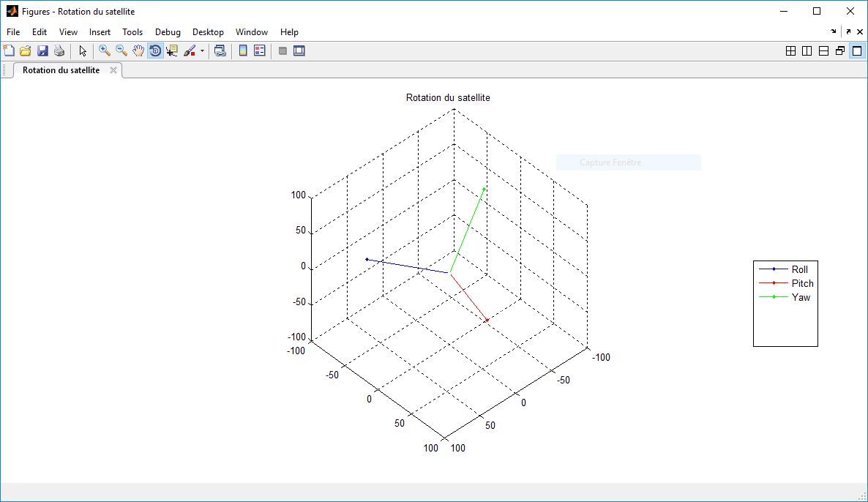This screenshot has height=502, width=868.
Task: Activate the Brush/Select Data tool
Action: coord(190,51)
